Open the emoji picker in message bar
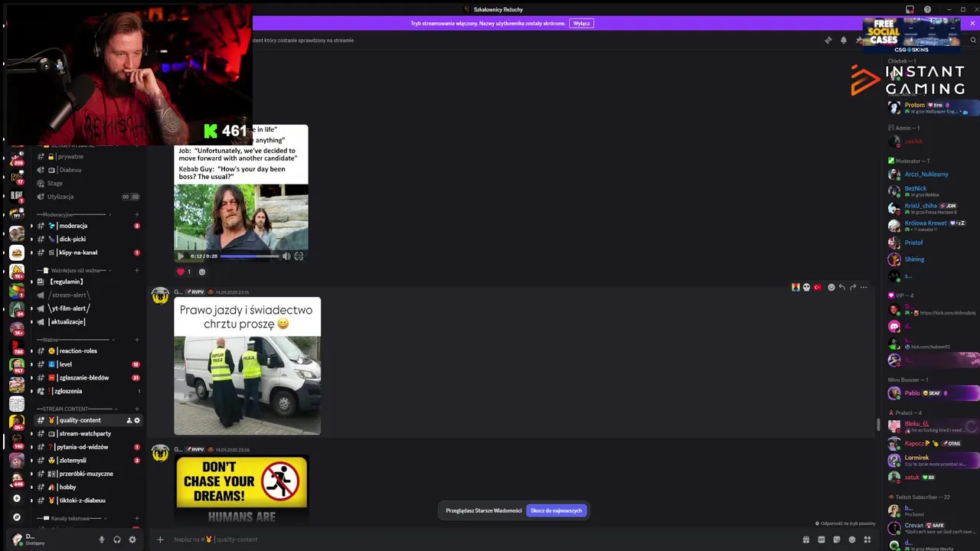Screen dimensions: 980x551 (x=852, y=540)
